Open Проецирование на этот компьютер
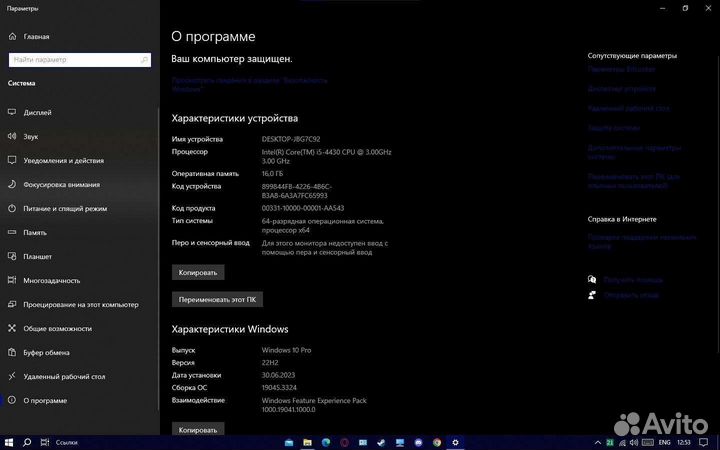 (79, 304)
